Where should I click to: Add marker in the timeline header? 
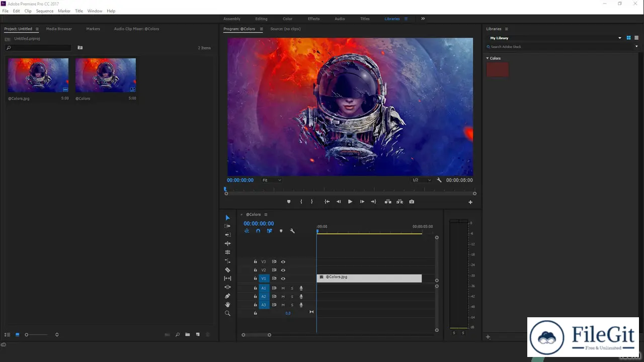click(281, 231)
